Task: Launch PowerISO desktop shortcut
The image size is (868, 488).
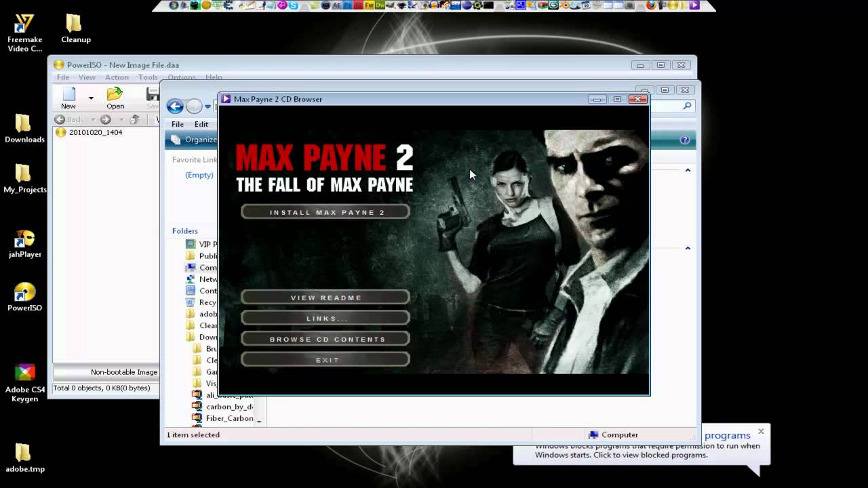Action: click(x=24, y=297)
